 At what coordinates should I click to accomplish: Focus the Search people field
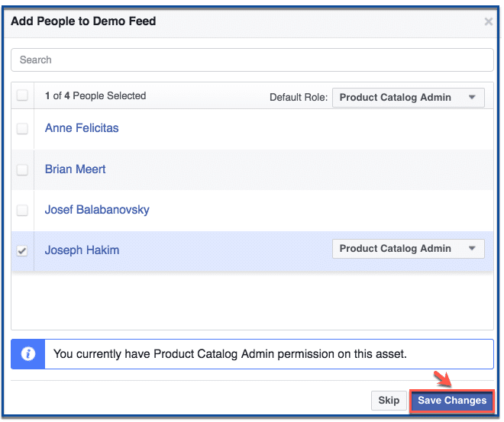click(252, 60)
